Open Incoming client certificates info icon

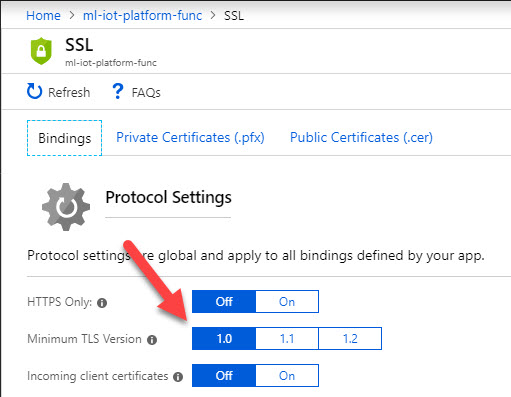coord(178,377)
